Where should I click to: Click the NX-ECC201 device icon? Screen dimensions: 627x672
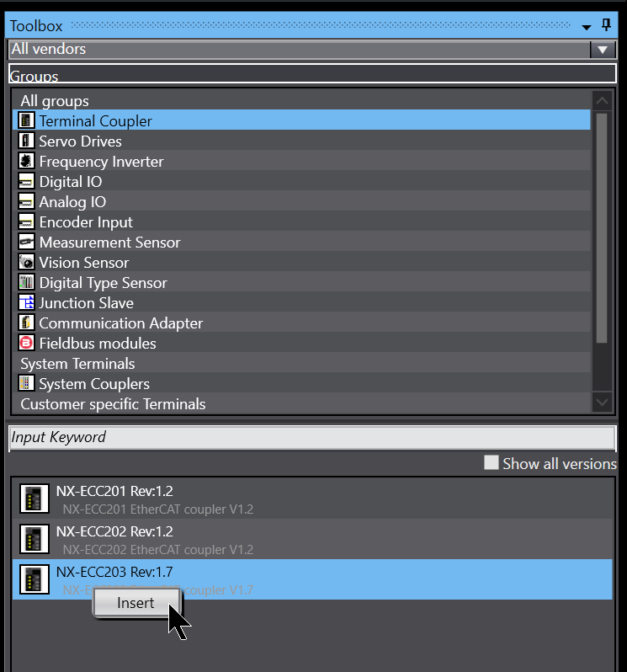point(35,499)
